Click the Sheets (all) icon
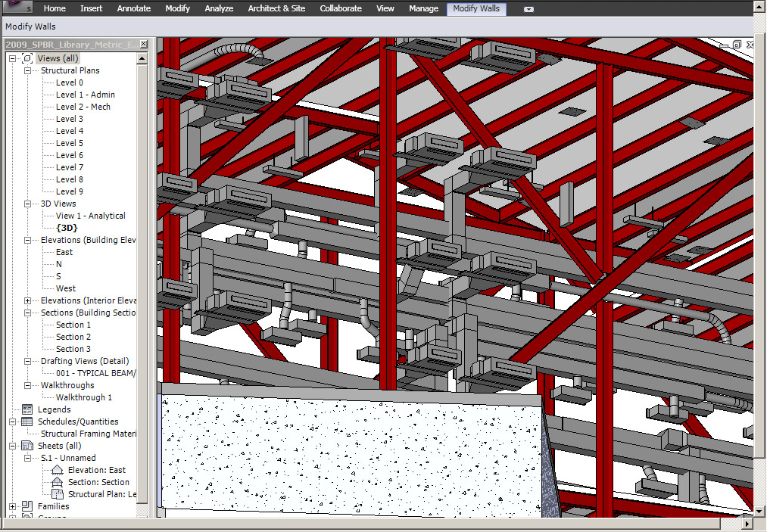The height and width of the screenshot is (532, 767). 27,446
